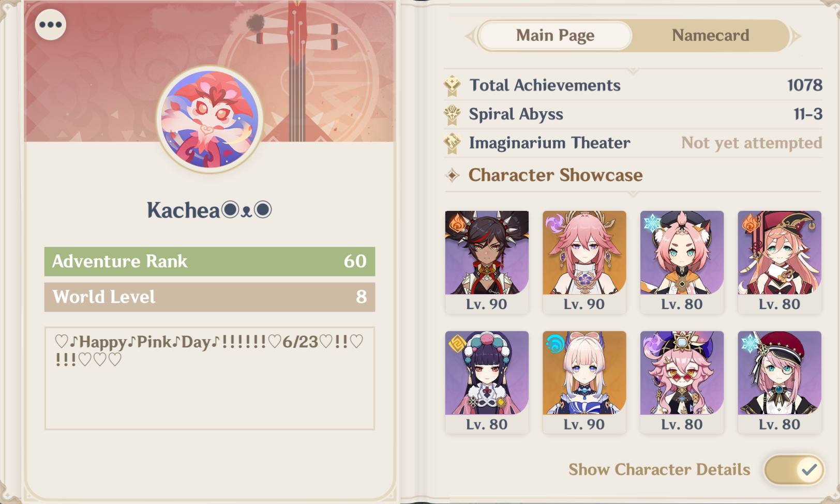Open the three-dot more options menu
The image size is (840, 504).
click(x=51, y=24)
